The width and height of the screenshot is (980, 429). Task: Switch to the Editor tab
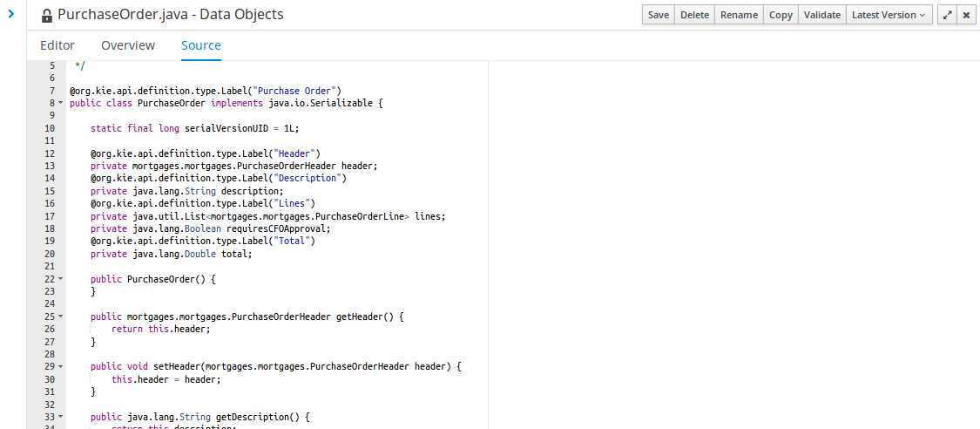[x=57, y=45]
